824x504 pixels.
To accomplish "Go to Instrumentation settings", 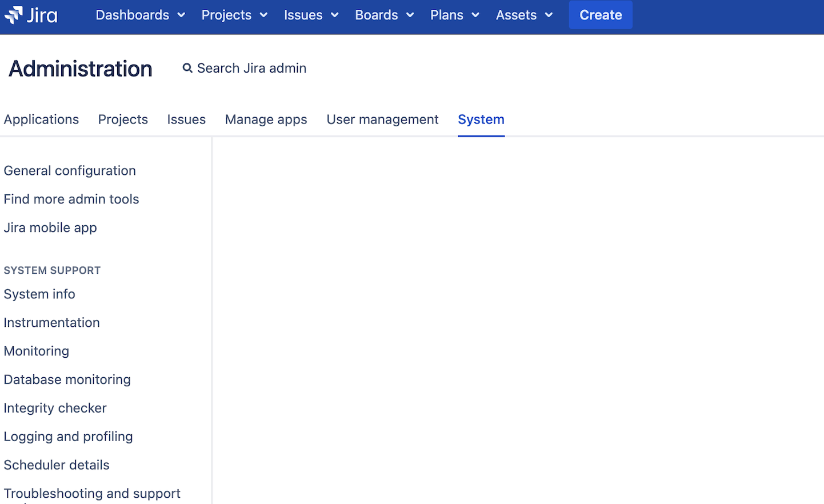I will click(51, 323).
